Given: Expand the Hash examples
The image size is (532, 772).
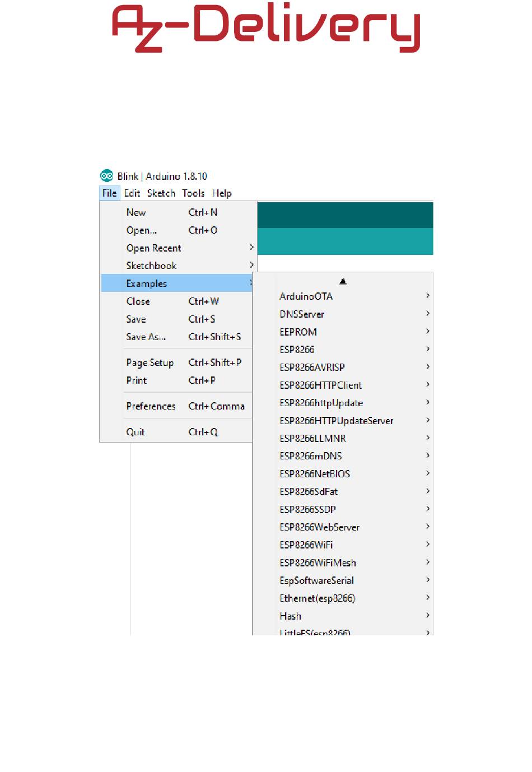Looking at the screenshot, I should 343,616.
